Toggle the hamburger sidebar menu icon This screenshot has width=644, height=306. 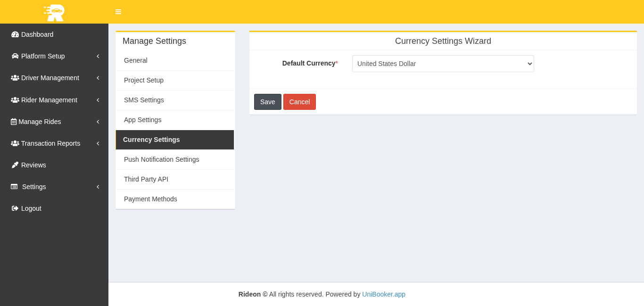pyautogui.click(x=118, y=12)
